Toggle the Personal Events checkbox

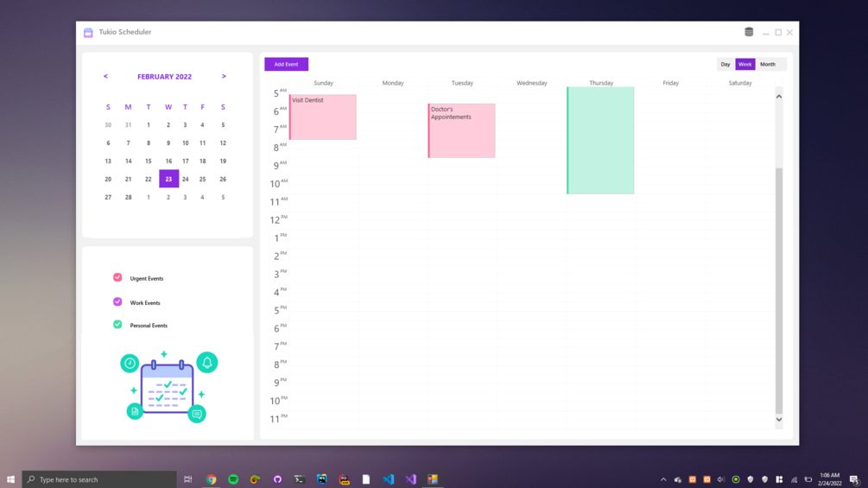(117, 324)
